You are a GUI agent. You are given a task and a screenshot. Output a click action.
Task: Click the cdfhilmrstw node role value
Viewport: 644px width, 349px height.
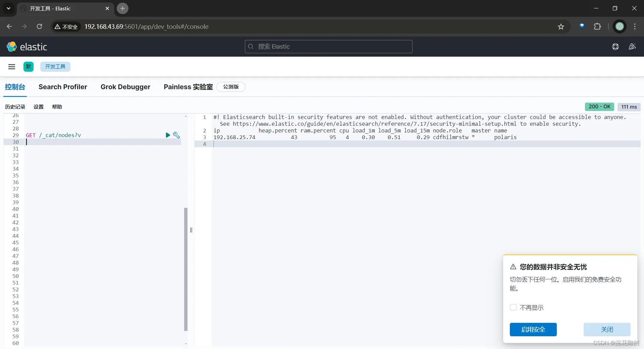(450, 137)
